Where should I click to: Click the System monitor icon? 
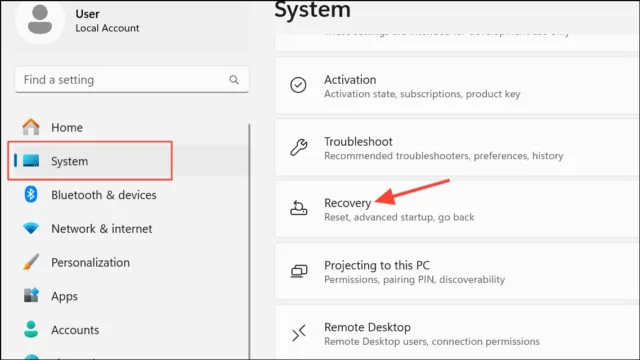31,161
